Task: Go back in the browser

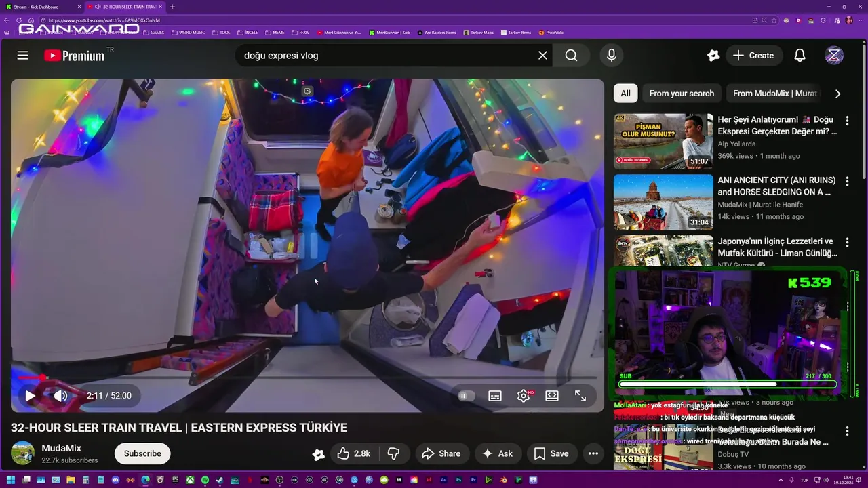Action: (x=7, y=20)
